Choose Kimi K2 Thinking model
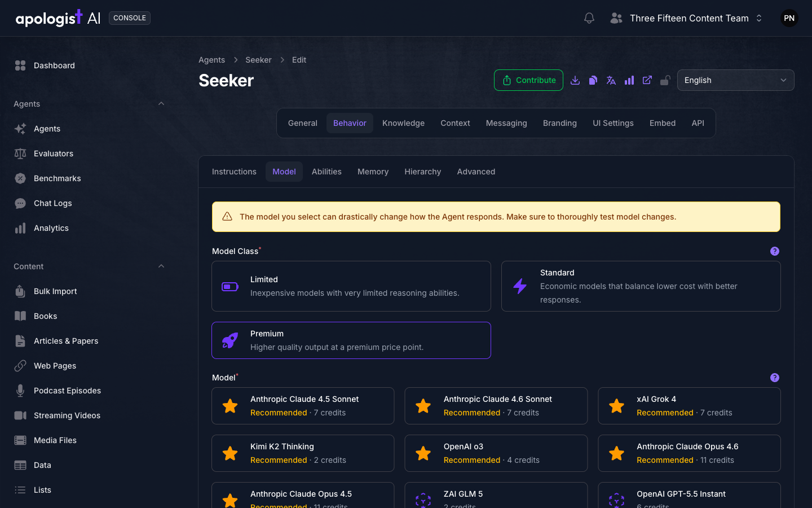This screenshot has width=812, height=508. 303,453
